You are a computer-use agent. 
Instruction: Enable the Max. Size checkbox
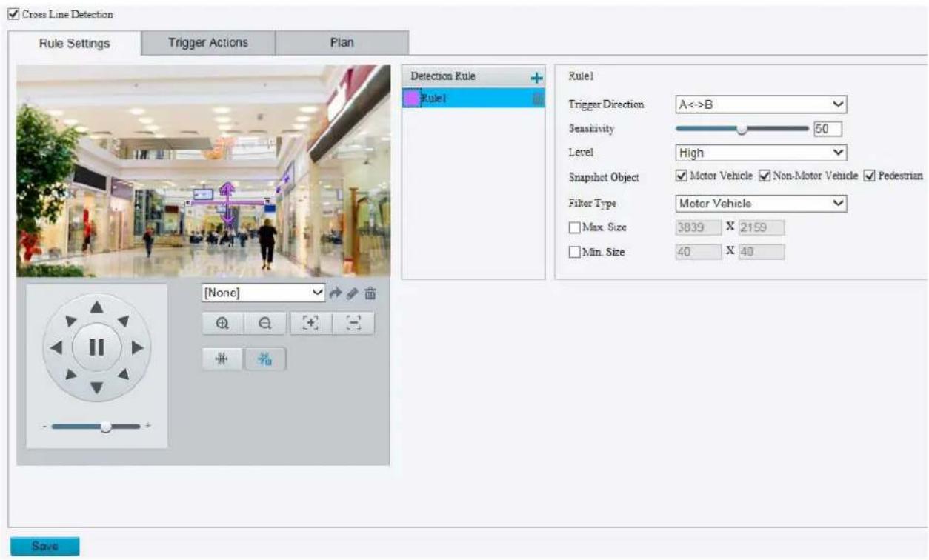574,227
